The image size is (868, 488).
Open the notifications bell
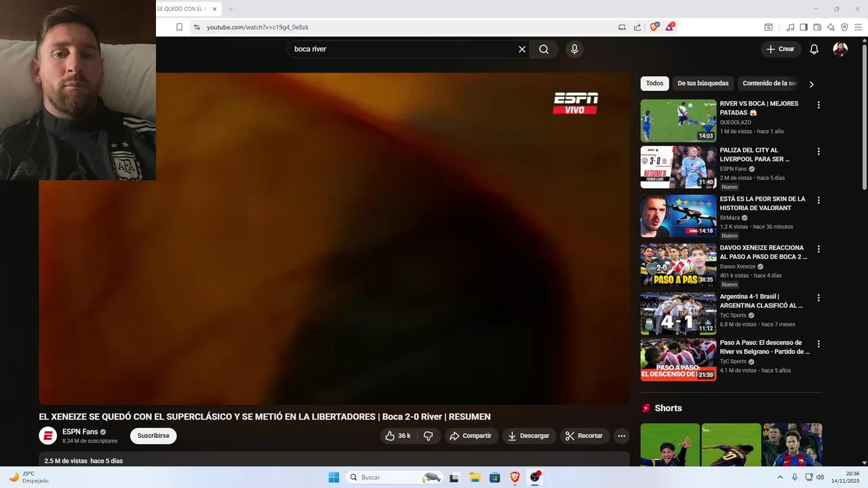[814, 49]
